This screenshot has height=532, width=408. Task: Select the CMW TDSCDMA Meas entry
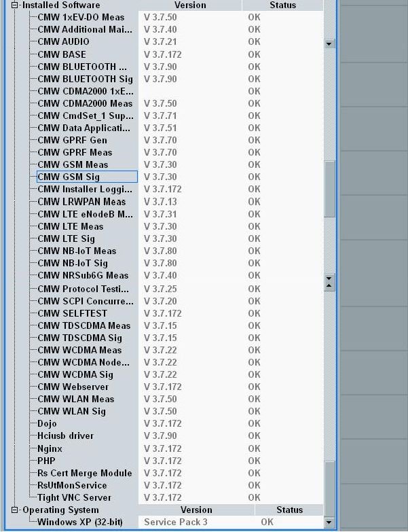84,325
